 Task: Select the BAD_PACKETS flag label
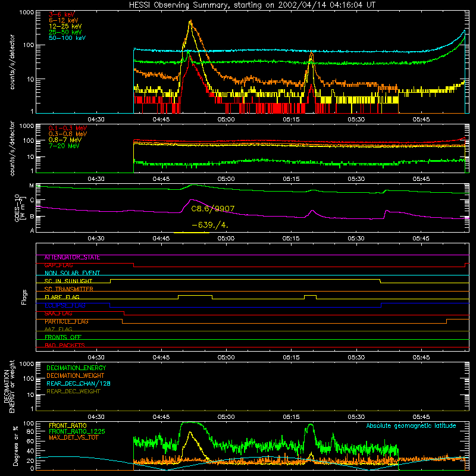pos(65,345)
